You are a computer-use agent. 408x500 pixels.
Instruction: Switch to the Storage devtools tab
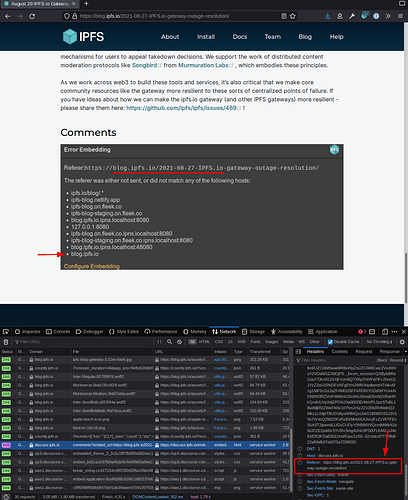tap(253, 332)
